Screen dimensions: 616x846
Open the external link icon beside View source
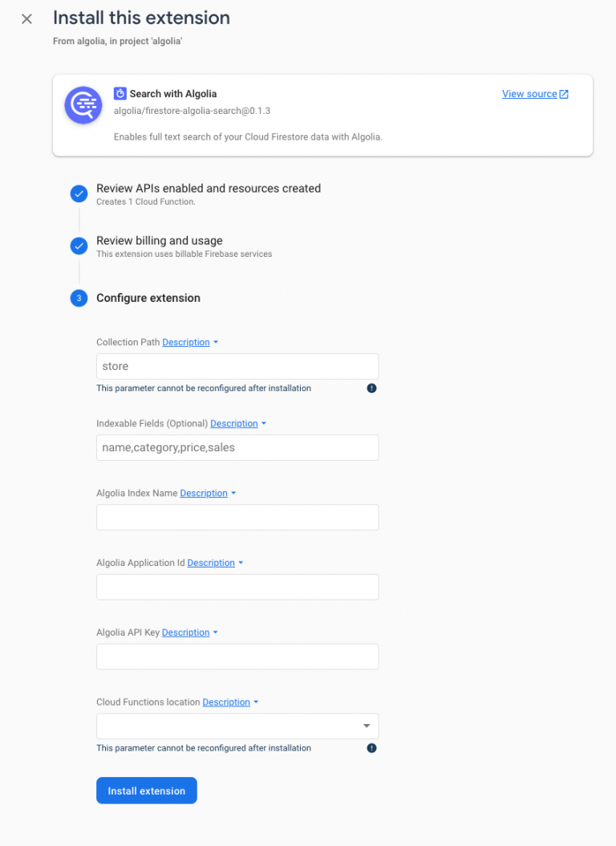(564, 95)
